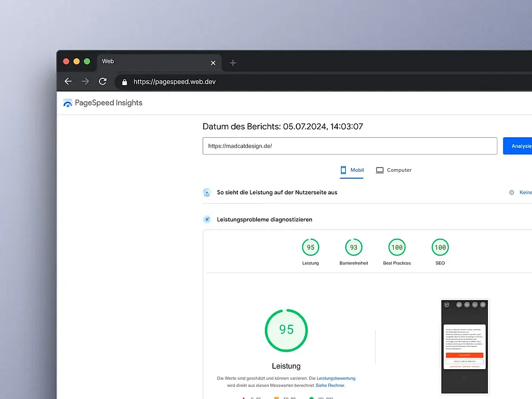The image size is (532, 399).
Task: Open the Leistungsbewertung link
Action: 336,378
